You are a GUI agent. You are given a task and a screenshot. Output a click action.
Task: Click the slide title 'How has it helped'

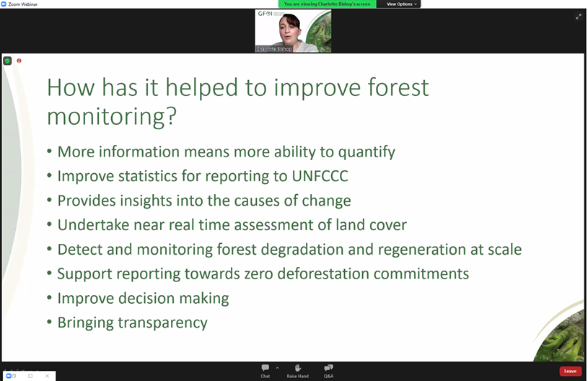coord(238,102)
